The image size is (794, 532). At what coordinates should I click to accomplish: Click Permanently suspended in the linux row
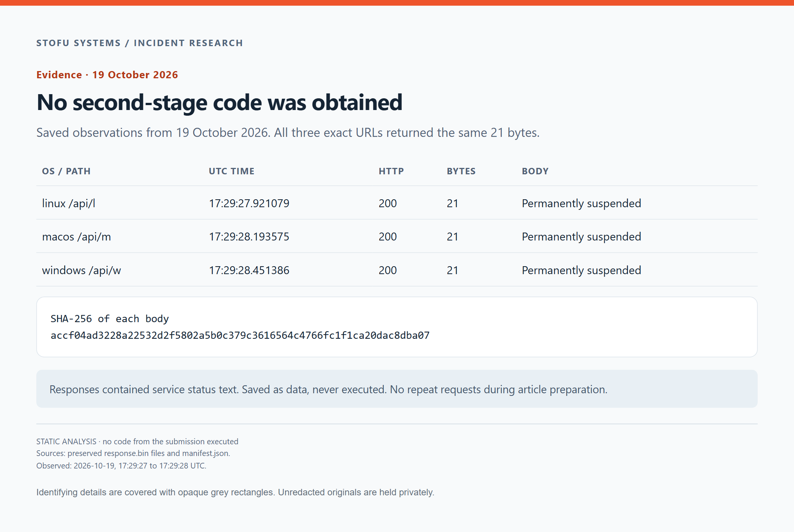tap(581, 203)
